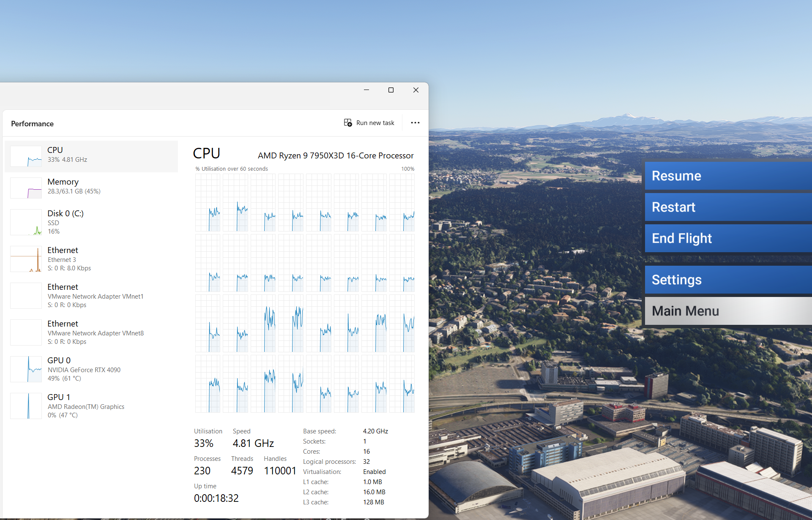Close the Task Manager window

pos(416,90)
